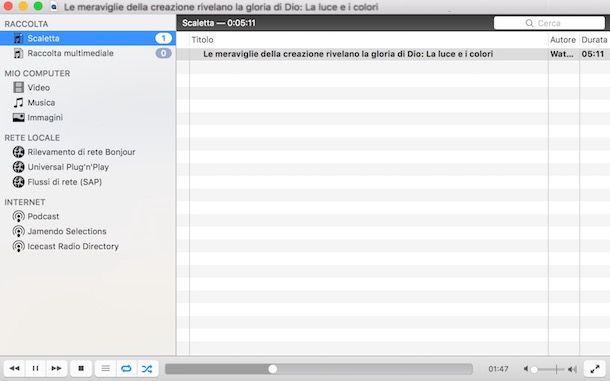Click the MIO COMPUTER section header

coord(37,74)
